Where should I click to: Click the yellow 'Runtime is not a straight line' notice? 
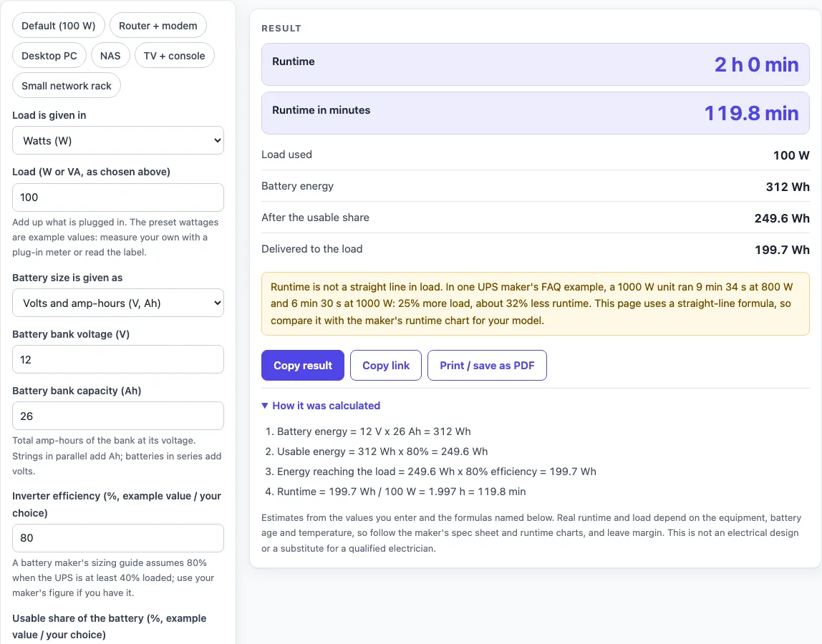pyautogui.click(x=536, y=304)
